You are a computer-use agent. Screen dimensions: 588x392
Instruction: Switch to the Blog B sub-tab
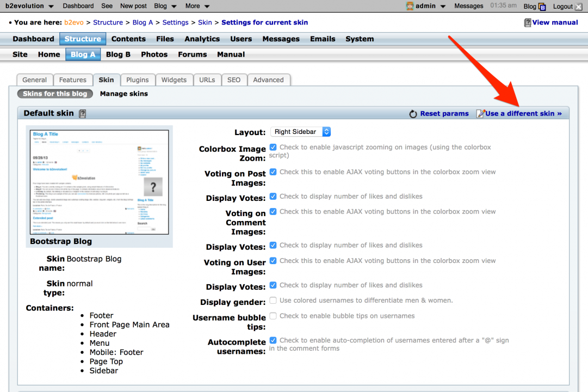(x=118, y=54)
